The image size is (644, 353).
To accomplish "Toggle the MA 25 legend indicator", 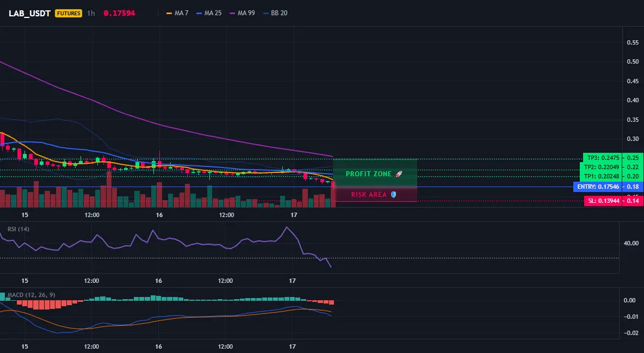I will pos(209,13).
